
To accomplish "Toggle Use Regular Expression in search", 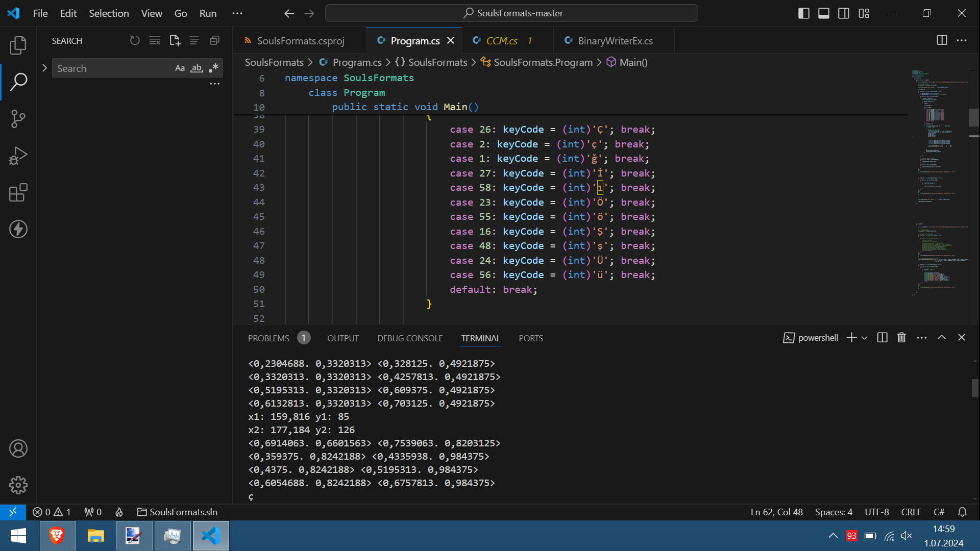I will [x=213, y=68].
